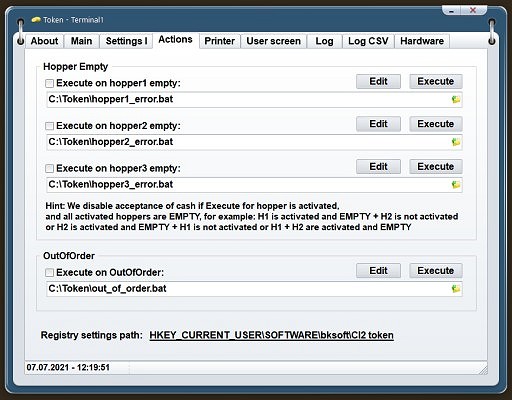Go to the Log CSV tab
512x400 pixels.
pos(368,41)
